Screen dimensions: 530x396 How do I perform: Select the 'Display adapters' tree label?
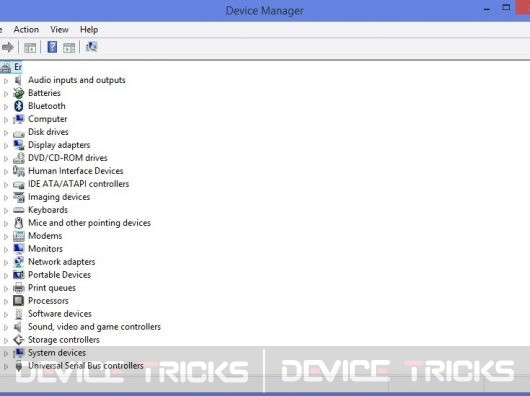click(59, 145)
